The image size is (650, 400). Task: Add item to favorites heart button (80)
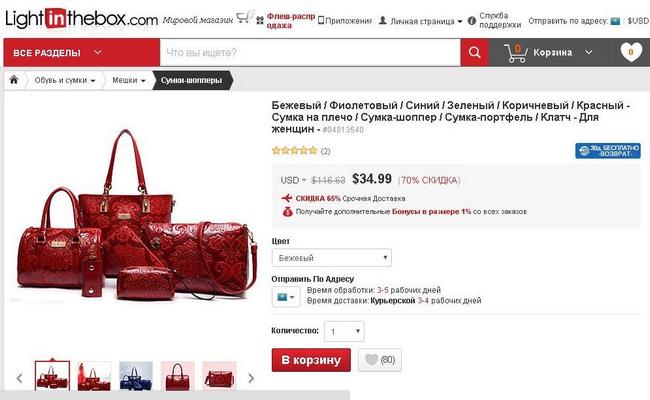point(379,360)
